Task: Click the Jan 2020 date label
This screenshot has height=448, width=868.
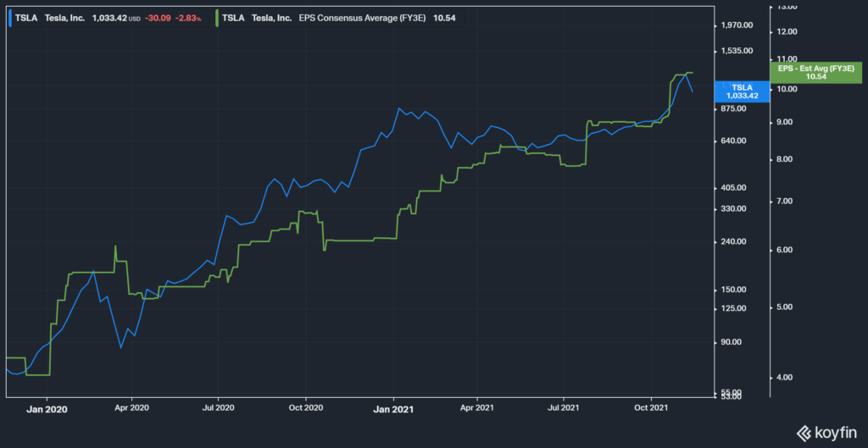Action: point(47,410)
